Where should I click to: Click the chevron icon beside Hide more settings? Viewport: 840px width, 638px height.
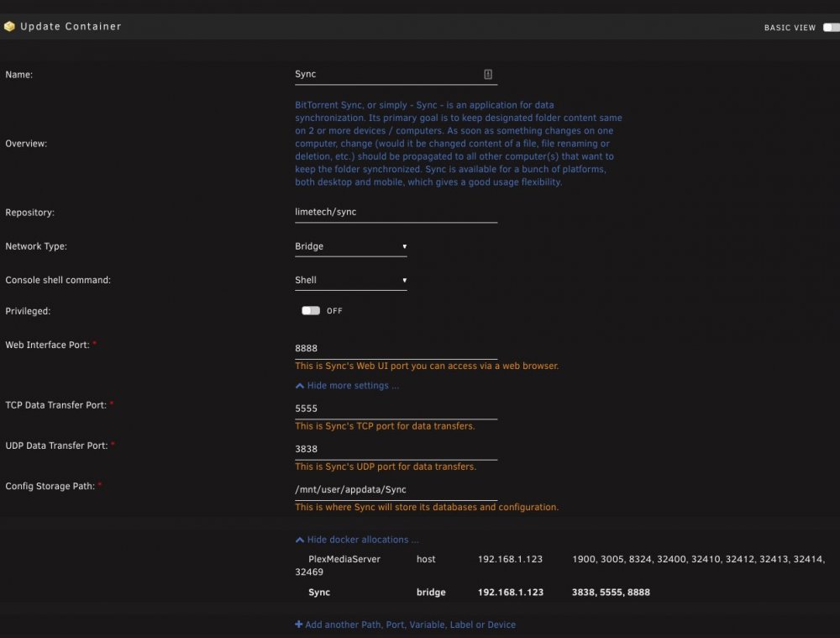[300, 386]
